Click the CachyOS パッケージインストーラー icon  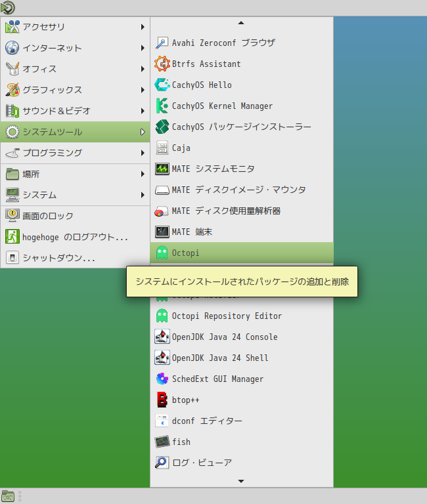[162, 127]
